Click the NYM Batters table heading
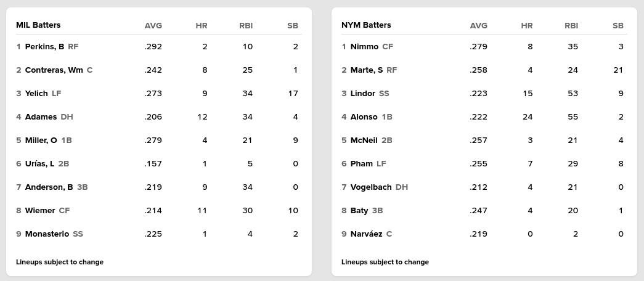The height and width of the screenshot is (281, 644). 366,25
